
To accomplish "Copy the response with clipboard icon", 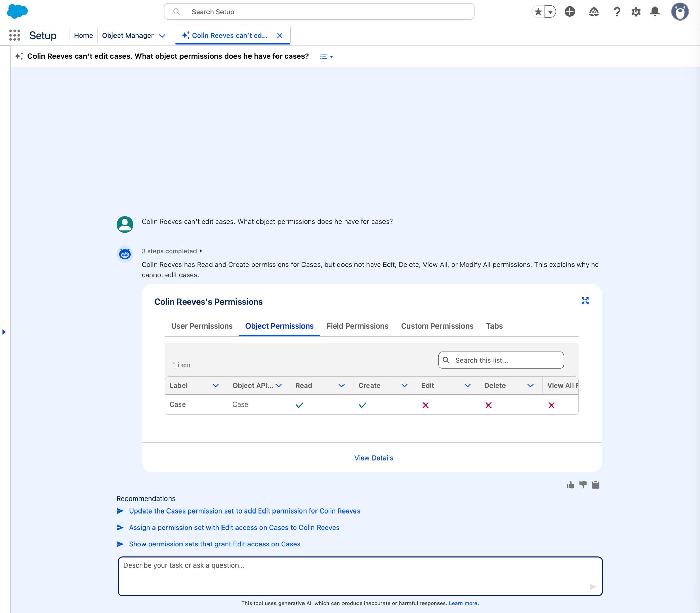I will (595, 485).
